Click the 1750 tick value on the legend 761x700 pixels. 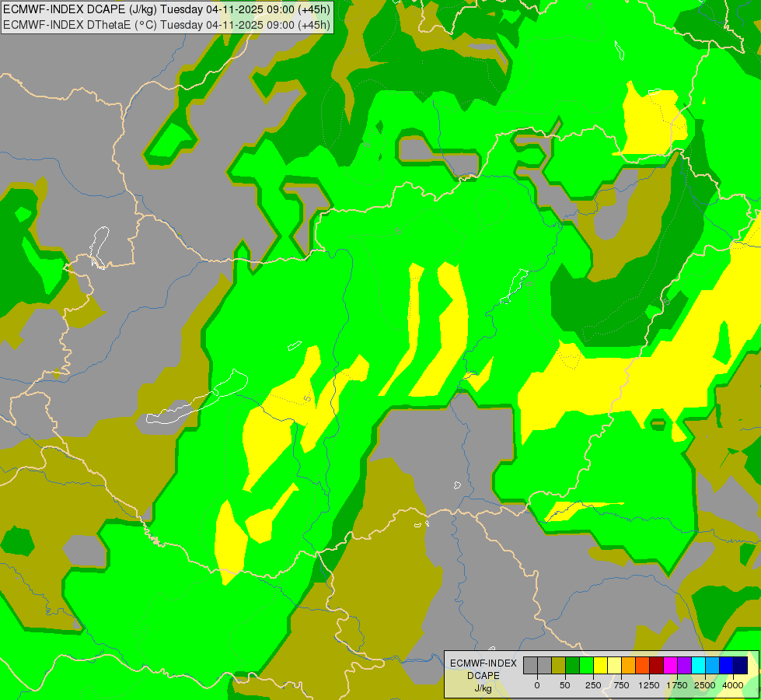point(677,685)
